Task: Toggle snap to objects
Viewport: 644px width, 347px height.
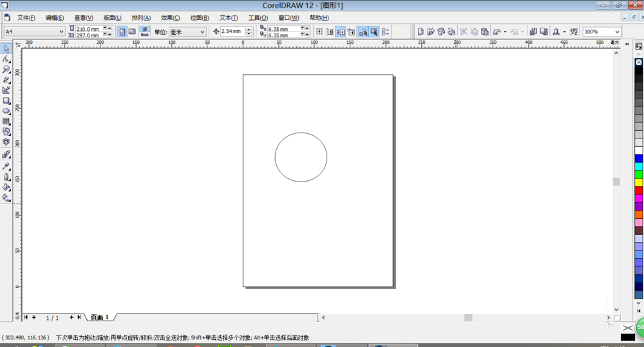Action: pyautogui.click(x=341, y=32)
